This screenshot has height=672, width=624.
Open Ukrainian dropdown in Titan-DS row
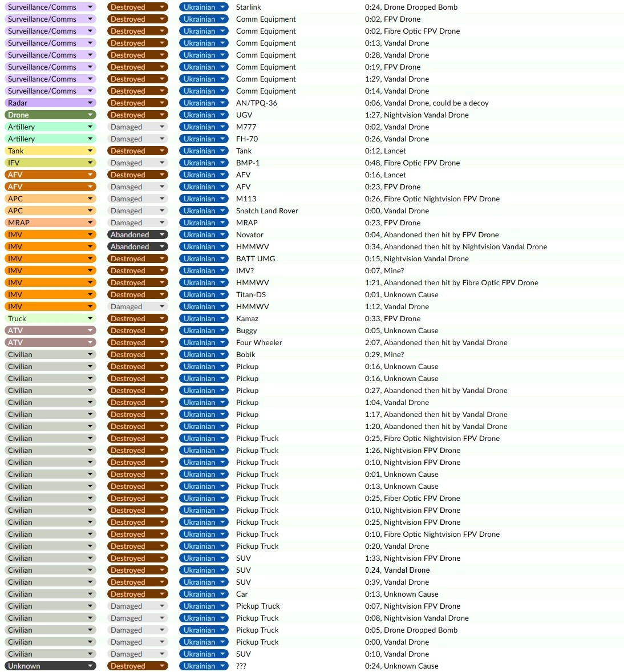[204, 295]
